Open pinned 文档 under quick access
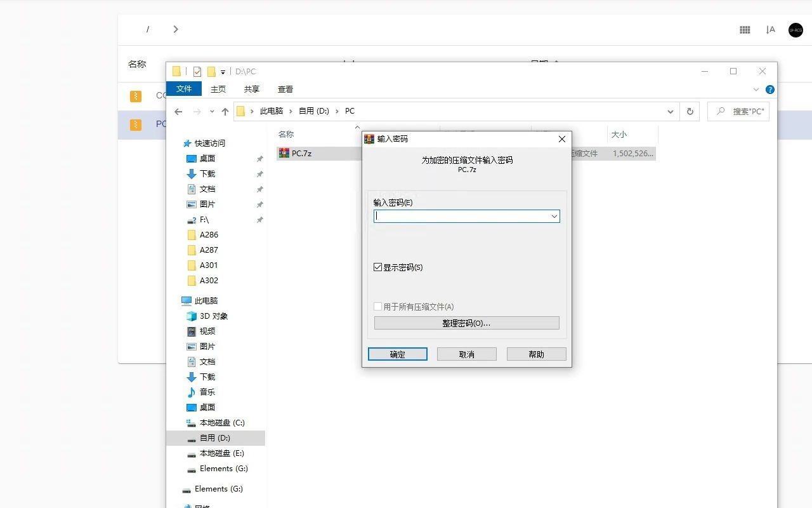 pos(207,189)
